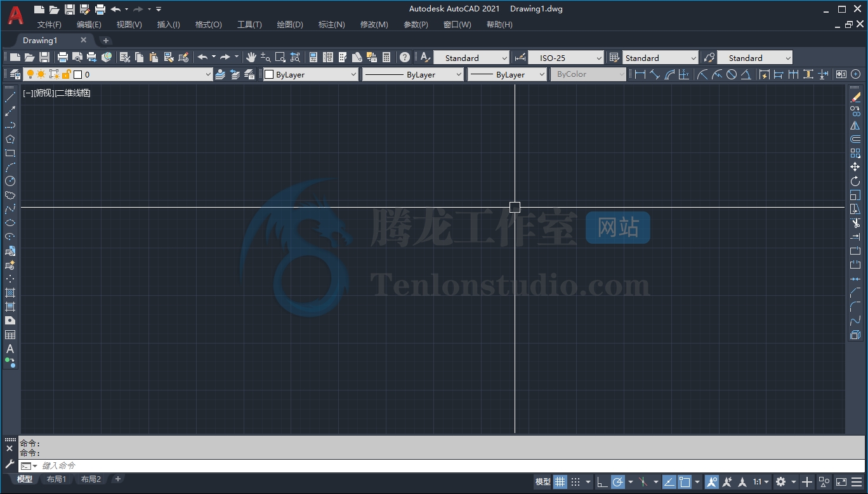868x494 pixels.
Task: Open the layer 0 dropdown list
Action: pyautogui.click(x=208, y=74)
